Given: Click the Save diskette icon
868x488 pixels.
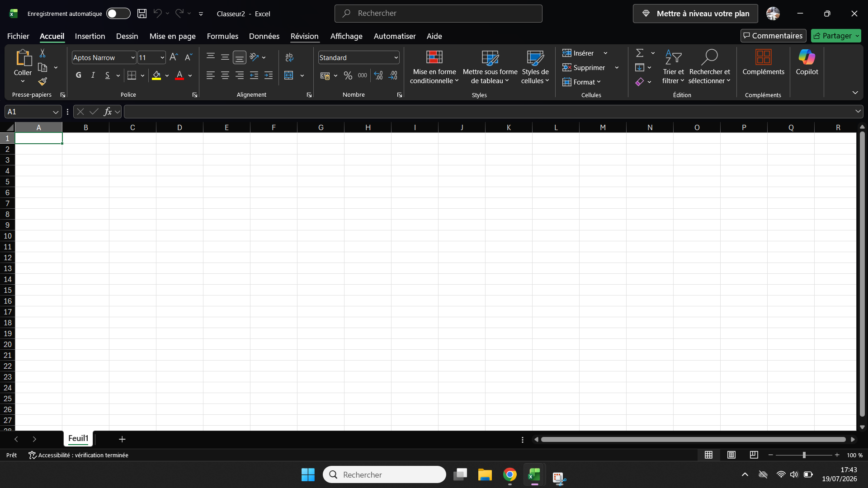Looking at the screenshot, I should tap(142, 14).
